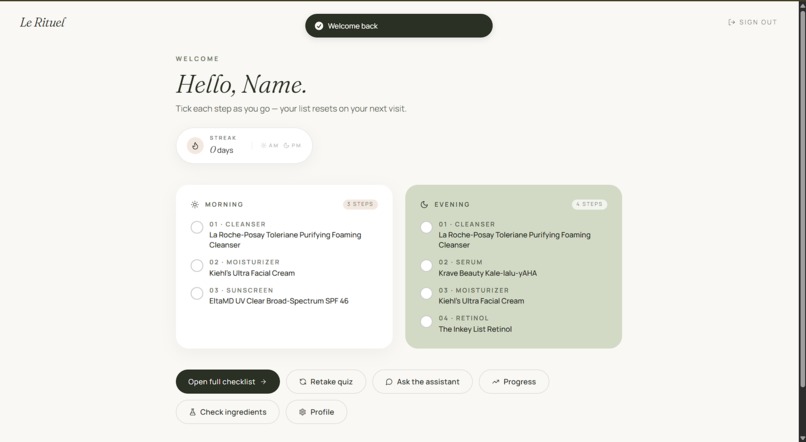Click the trend line icon on Progress

496,382
